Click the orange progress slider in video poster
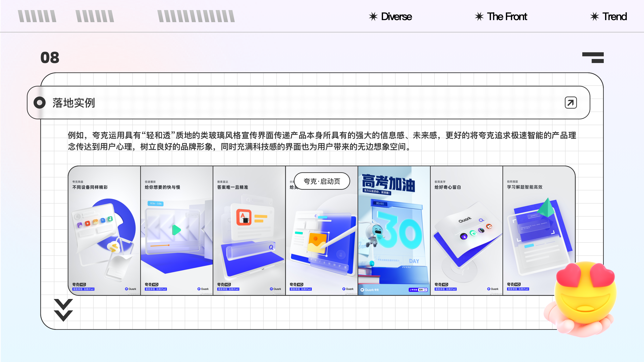Screen dimensions: 644x362 [160, 246]
